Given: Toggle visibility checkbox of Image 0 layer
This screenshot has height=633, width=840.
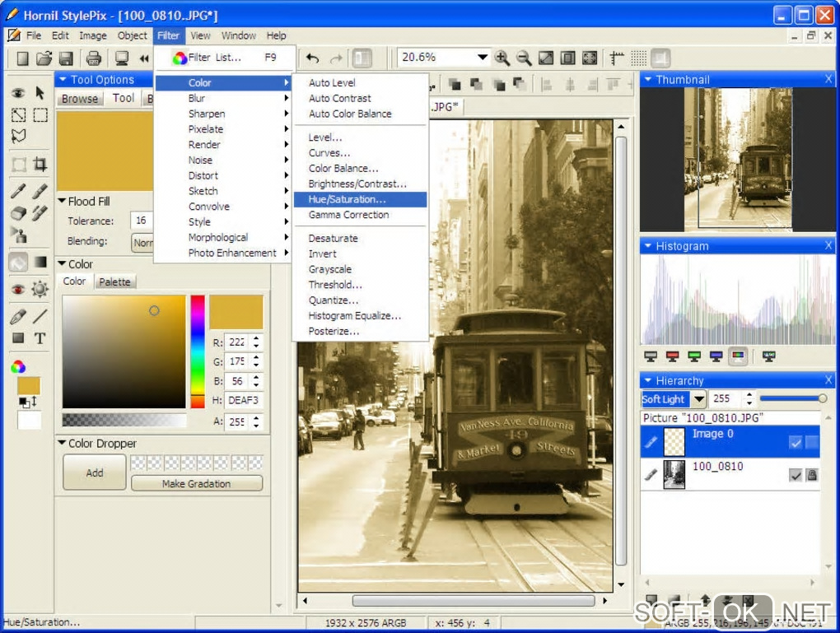Looking at the screenshot, I should tap(796, 442).
